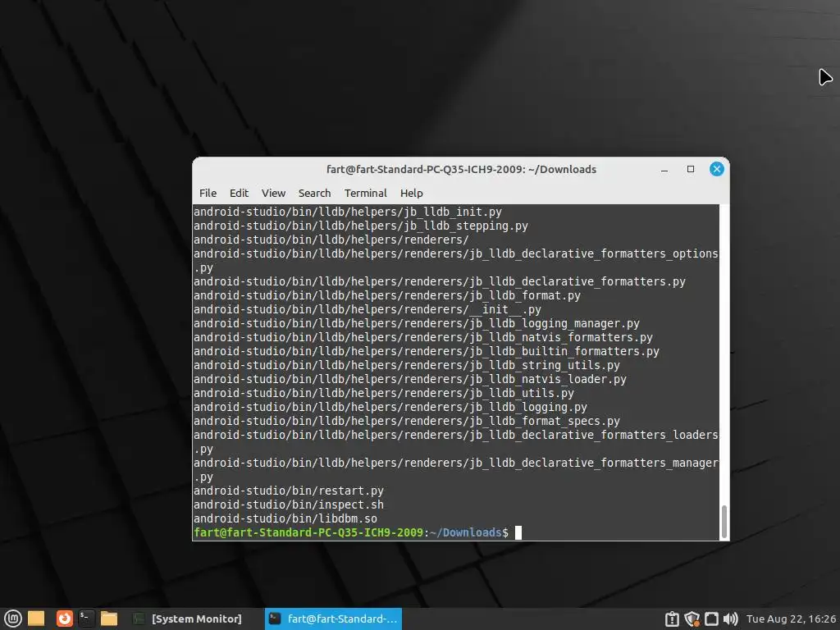Click the desktop folder icon in taskbar

pos(36,619)
